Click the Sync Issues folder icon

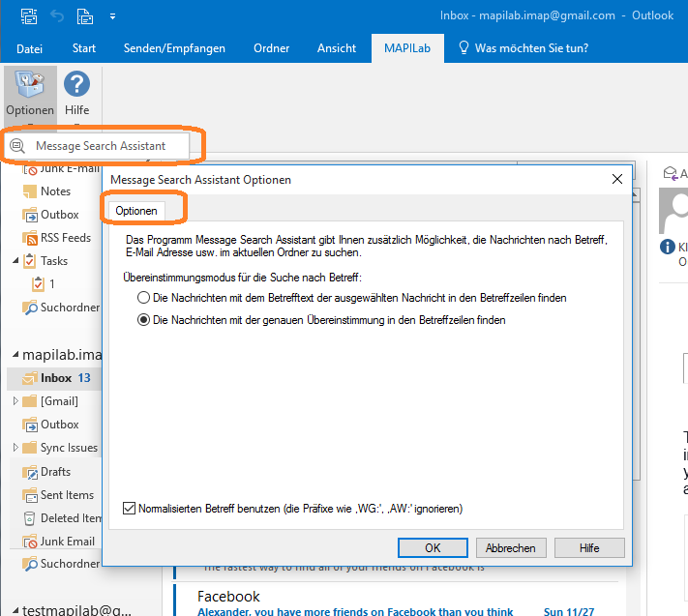pyautogui.click(x=29, y=448)
